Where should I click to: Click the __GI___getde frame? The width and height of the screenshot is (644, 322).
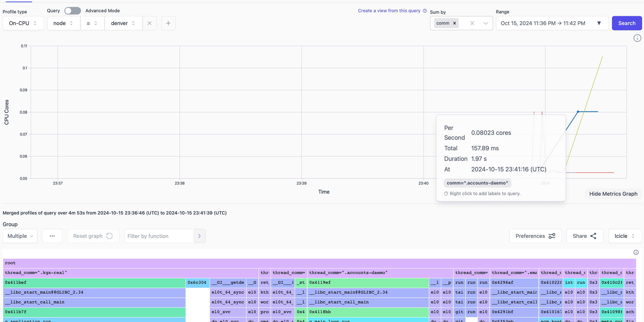(228, 282)
